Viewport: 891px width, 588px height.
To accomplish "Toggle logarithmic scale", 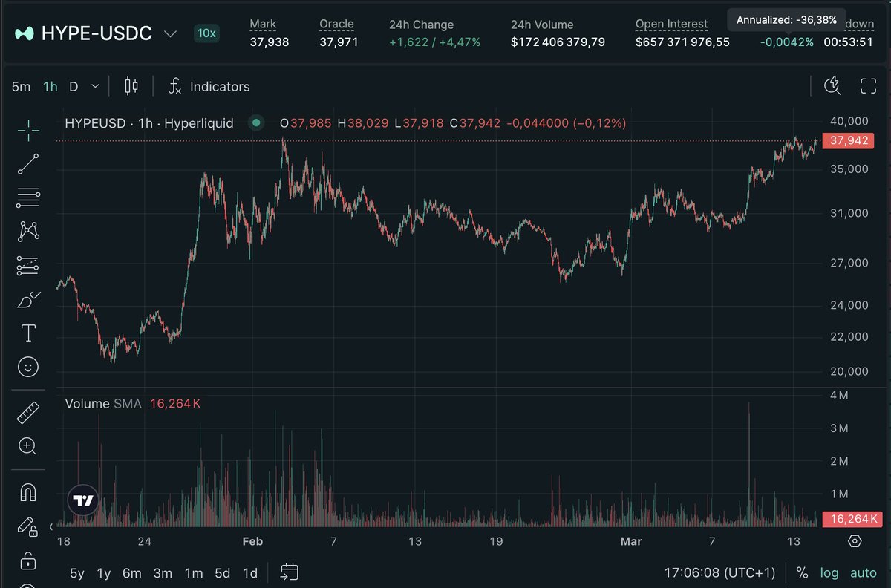I will [829, 572].
